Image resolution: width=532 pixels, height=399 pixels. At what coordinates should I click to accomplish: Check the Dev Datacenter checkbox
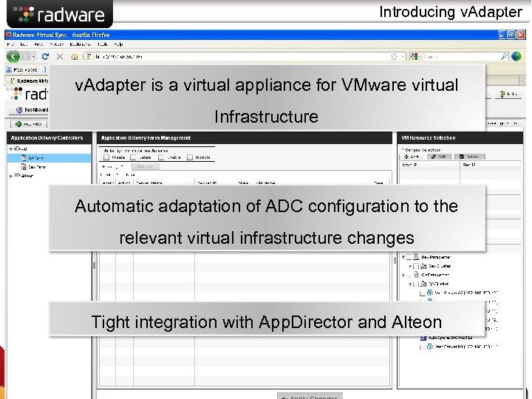click(409, 257)
